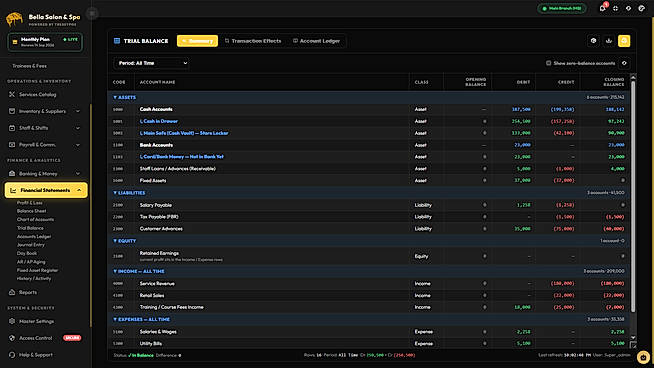The height and width of the screenshot is (368, 654).
Task: Click the Financial Statements chart icon
Action: (x=13, y=190)
